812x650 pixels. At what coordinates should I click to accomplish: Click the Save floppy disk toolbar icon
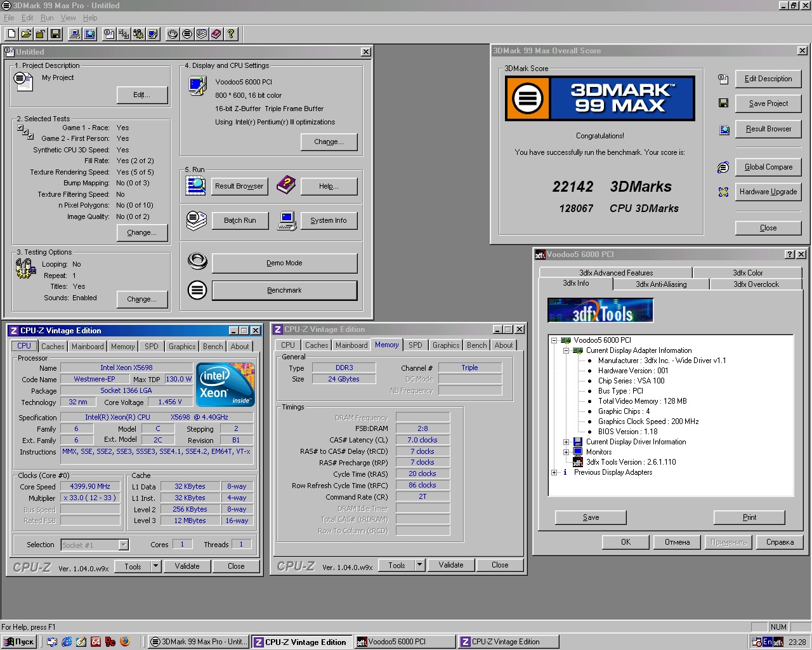(x=55, y=34)
